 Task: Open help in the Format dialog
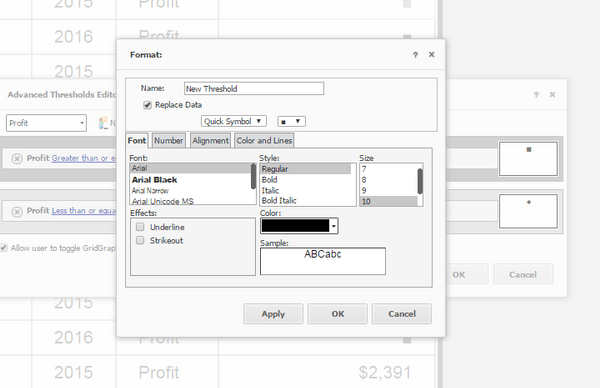coord(415,55)
